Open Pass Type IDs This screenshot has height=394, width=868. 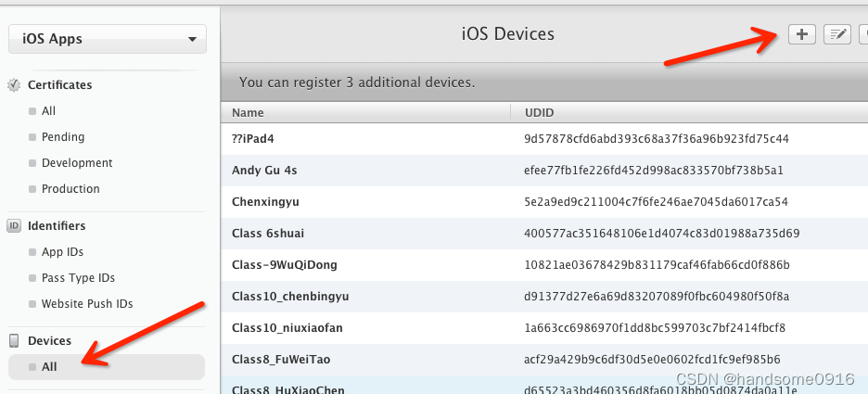[x=78, y=278]
